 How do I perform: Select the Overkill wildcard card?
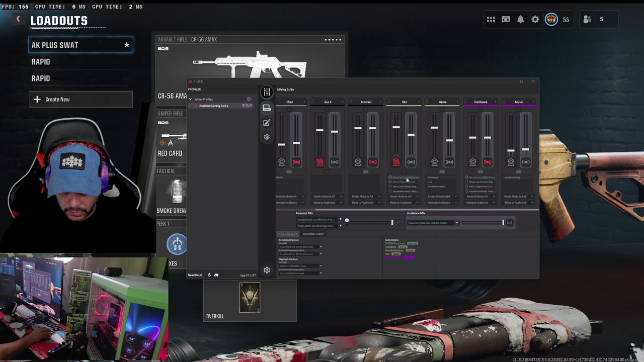[x=250, y=301]
